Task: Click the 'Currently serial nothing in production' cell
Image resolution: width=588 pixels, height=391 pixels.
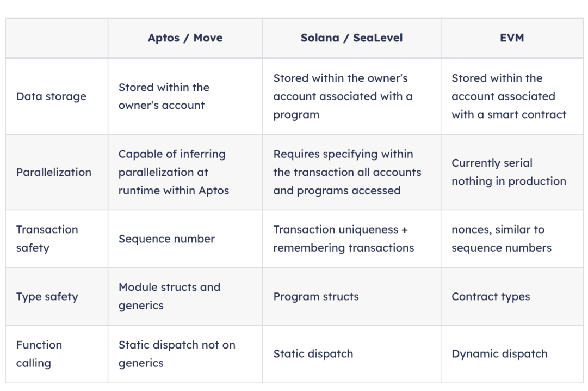Action: (512, 172)
